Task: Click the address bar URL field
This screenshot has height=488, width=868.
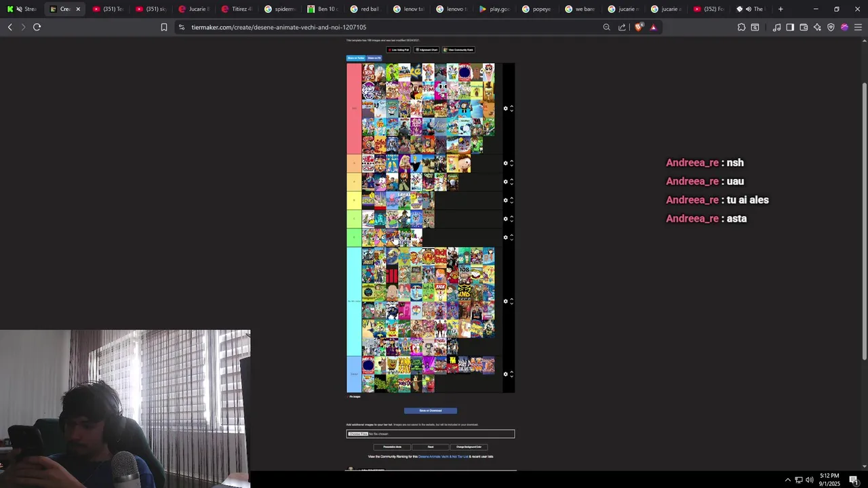Action: click(x=387, y=27)
